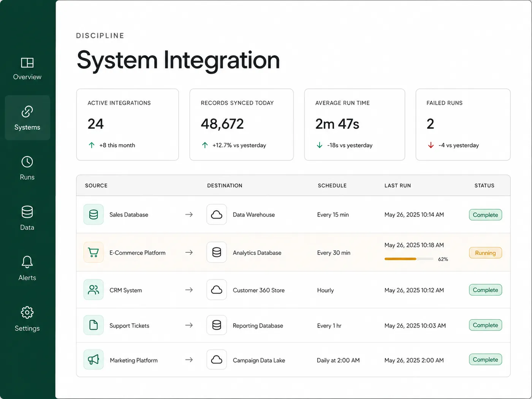Go to the Overview label in sidebar
Viewport: 532px width, 399px height.
(27, 77)
